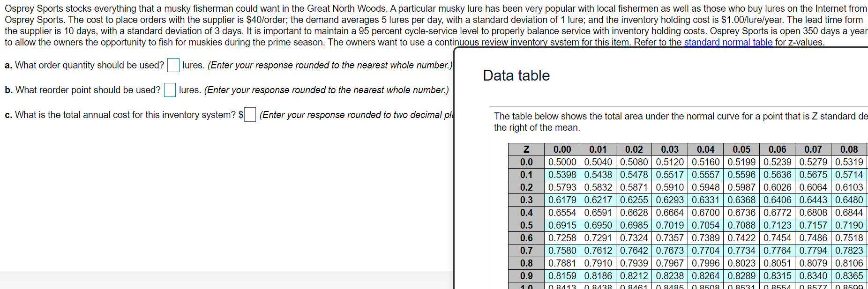The height and width of the screenshot is (289, 868).
Task: Click table value 0.5199
Action: pyautogui.click(x=741, y=162)
